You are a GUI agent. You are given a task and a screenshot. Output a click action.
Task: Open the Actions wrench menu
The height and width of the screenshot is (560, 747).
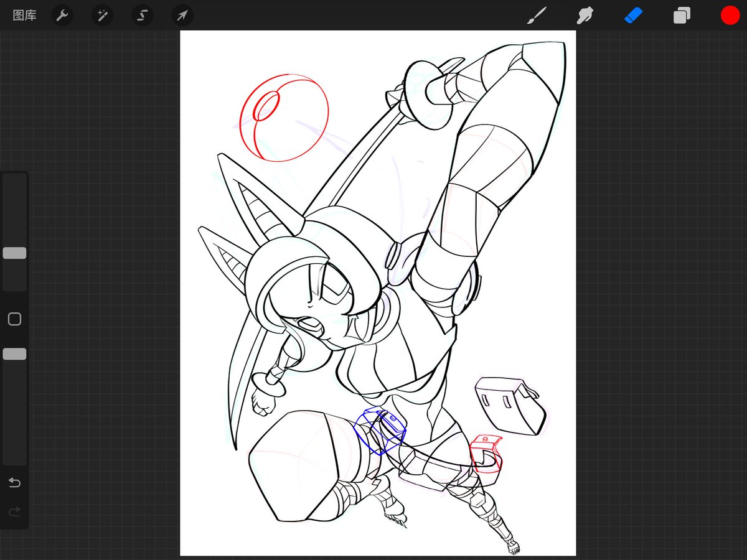tap(62, 16)
